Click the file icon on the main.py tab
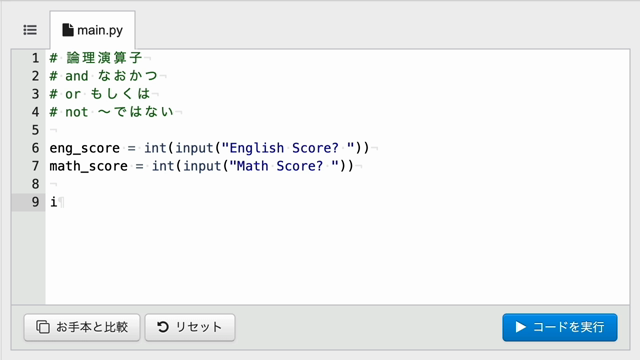 pos(68,30)
